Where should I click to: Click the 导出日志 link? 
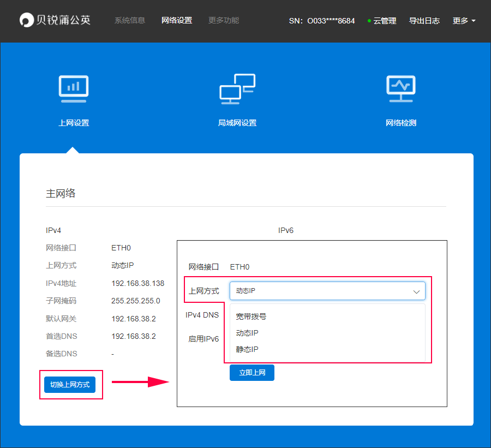(424, 21)
